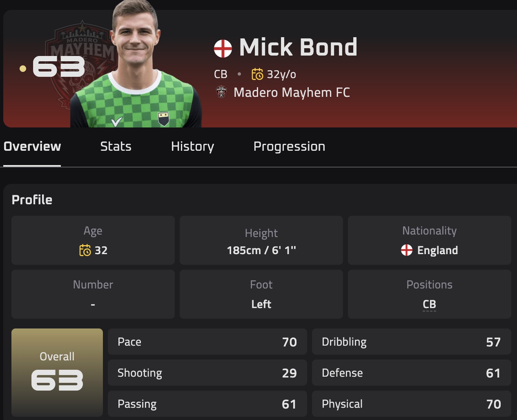Screen dimensions: 517x420
Task: Open the Overview tab
Action: point(32,146)
